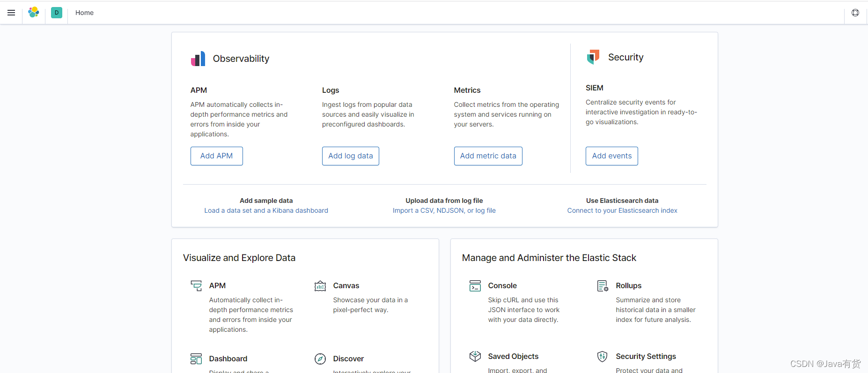Open the hamburger navigation menu
The height and width of the screenshot is (373, 868).
[x=11, y=13]
